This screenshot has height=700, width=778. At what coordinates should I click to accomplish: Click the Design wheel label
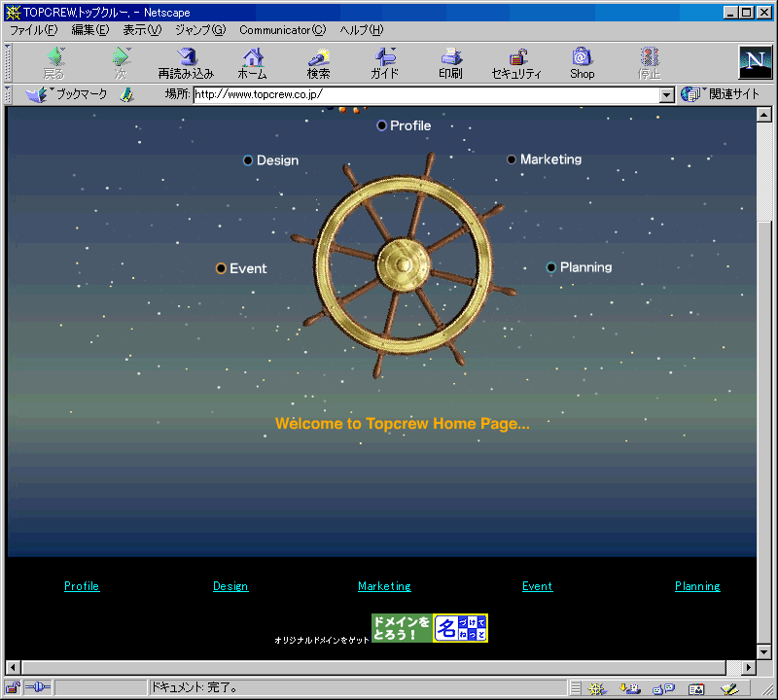[271, 160]
